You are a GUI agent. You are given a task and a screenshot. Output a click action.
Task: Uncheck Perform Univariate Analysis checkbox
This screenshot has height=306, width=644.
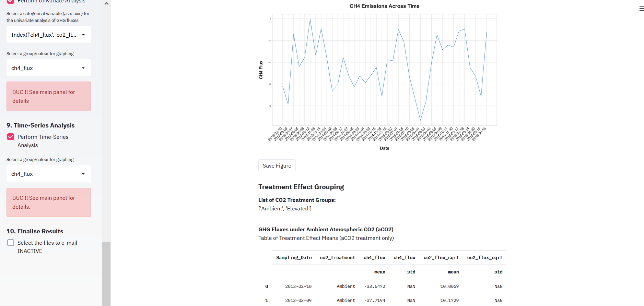[x=11, y=1]
